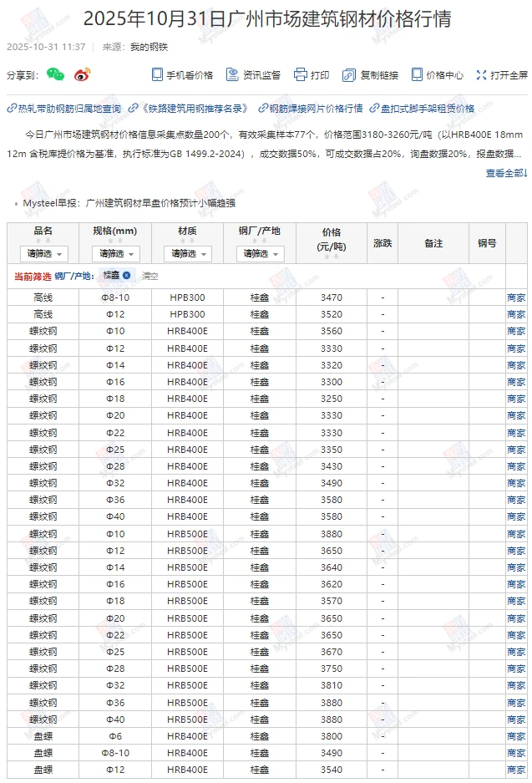Open 商家 for 高线 Φ8-10 row
532x783 pixels.
[x=516, y=297]
